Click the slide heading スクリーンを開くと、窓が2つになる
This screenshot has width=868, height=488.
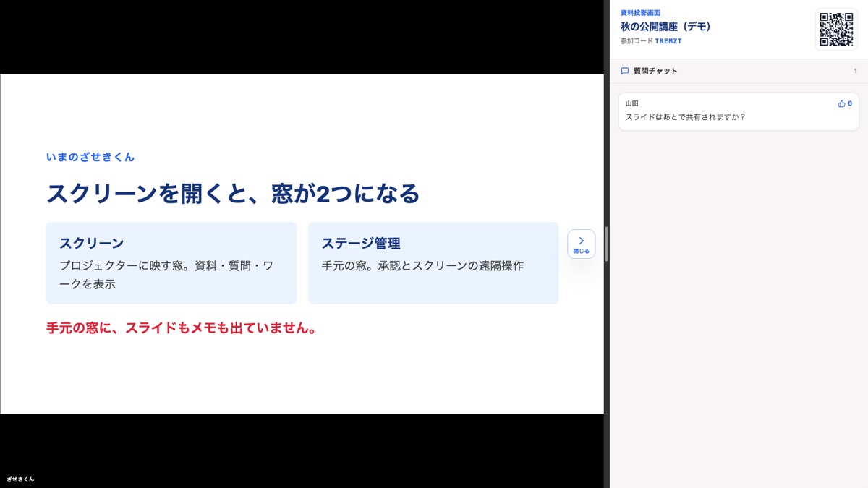click(233, 194)
